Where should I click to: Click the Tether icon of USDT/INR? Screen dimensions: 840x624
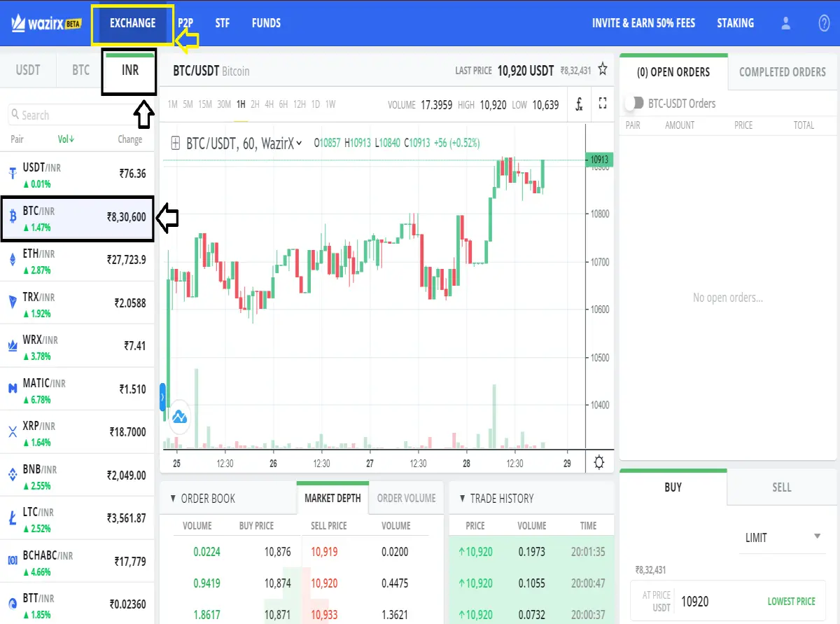[x=12, y=174]
